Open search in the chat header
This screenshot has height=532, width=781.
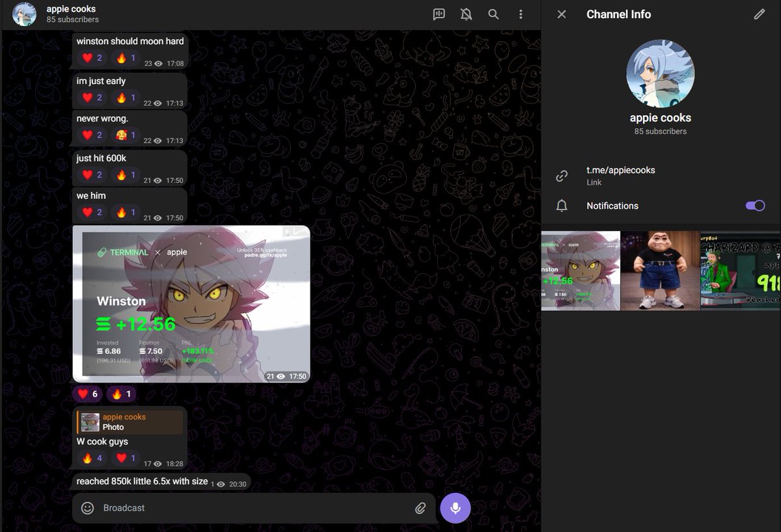coord(493,14)
